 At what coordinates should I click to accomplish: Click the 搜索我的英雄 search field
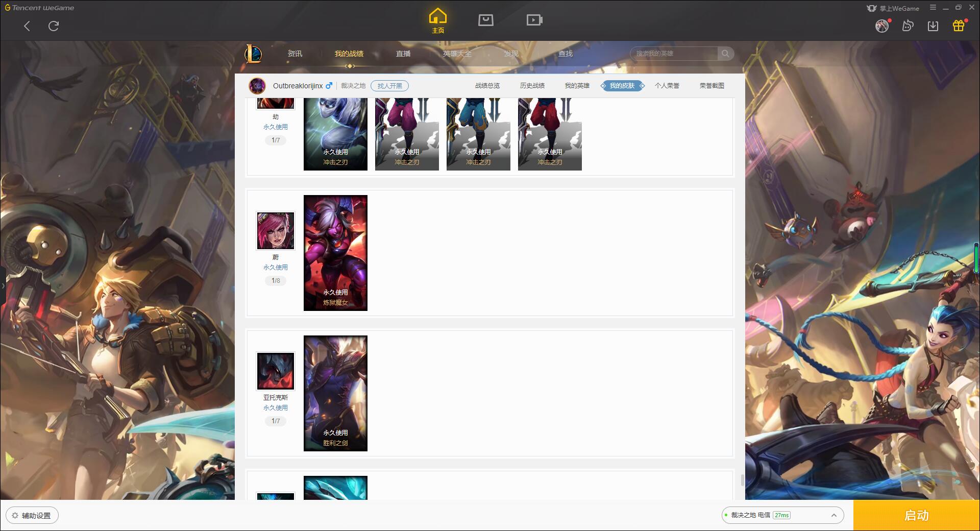[x=674, y=54]
